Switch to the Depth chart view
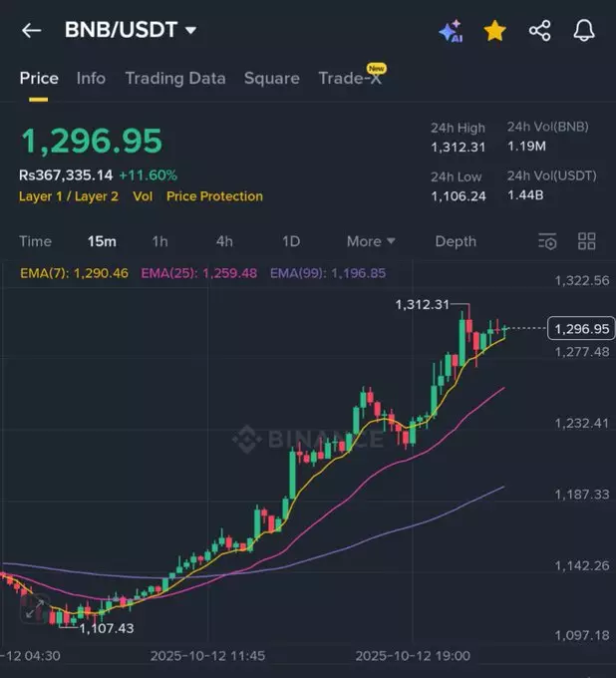 pos(456,241)
